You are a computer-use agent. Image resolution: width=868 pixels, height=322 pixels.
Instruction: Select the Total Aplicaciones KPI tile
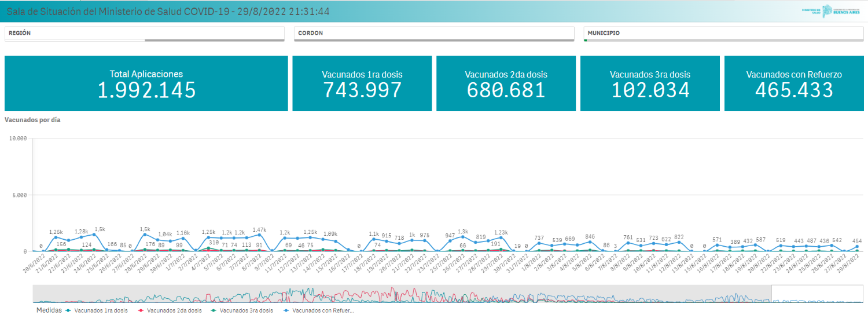146,83
